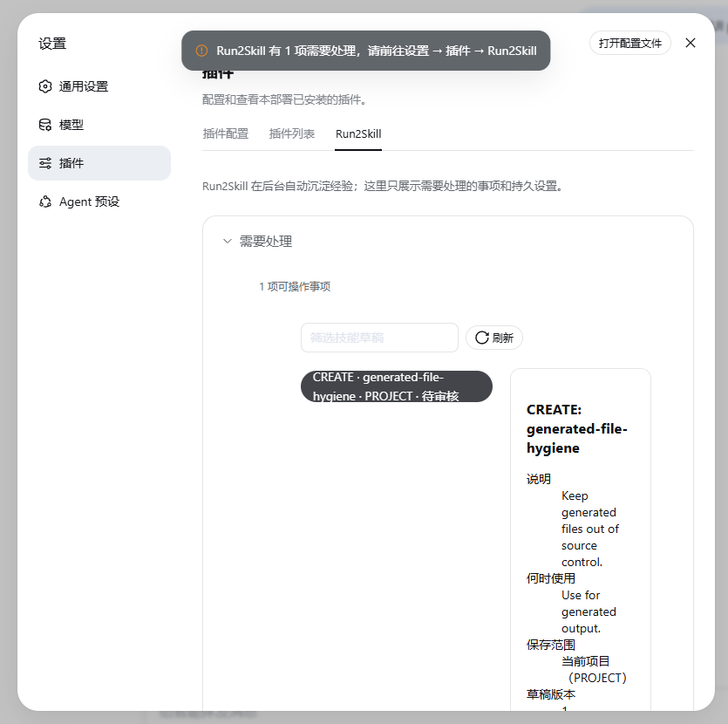Switch to the 插件列表 tab
728x724 pixels.
[292, 133]
